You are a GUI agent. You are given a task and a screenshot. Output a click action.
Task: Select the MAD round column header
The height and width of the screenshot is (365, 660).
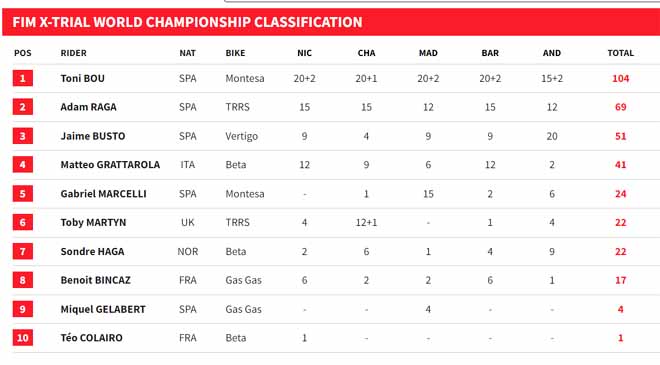click(x=428, y=53)
